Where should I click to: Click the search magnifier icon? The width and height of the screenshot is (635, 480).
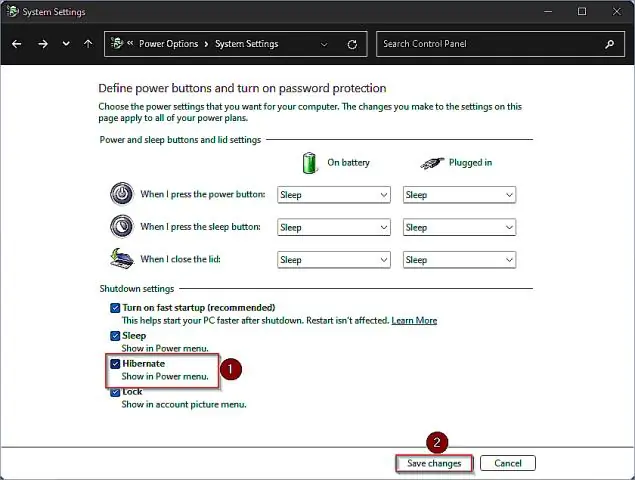tap(609, 44)
